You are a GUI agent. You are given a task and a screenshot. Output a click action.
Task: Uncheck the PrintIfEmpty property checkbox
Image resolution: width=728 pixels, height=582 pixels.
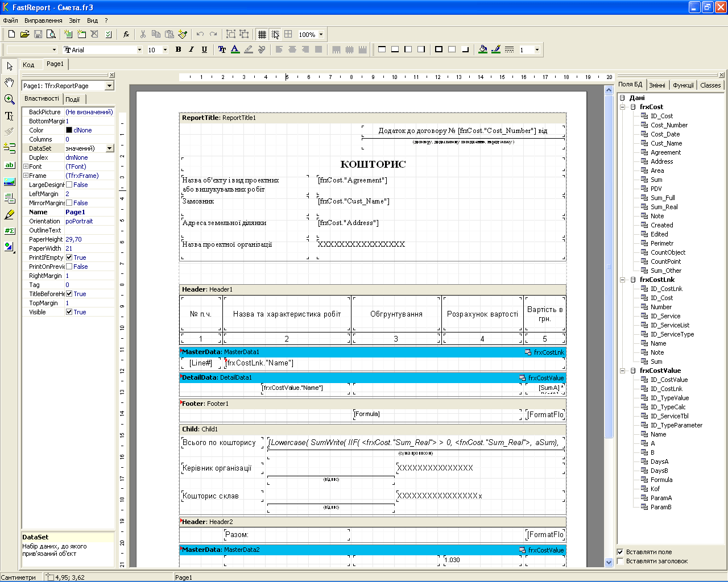coord(69,257)
